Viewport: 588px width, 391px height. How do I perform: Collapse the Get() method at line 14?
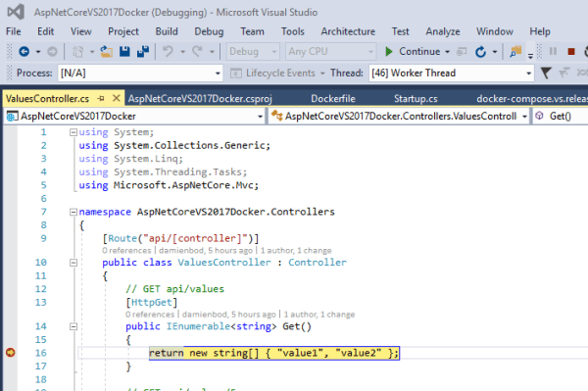73,326
